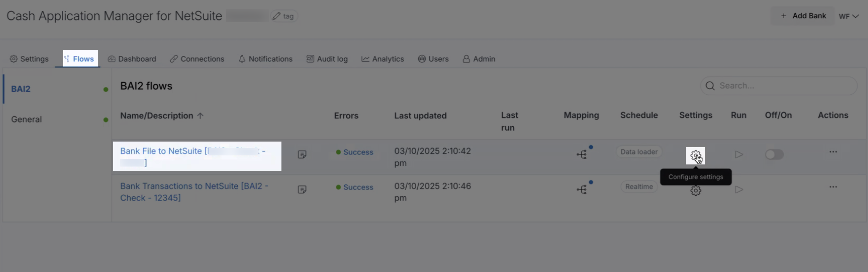Run the Bank File to NetSuite flow
Image resolution: width=868 pixels, height=272 pixels.
point(739,154)
